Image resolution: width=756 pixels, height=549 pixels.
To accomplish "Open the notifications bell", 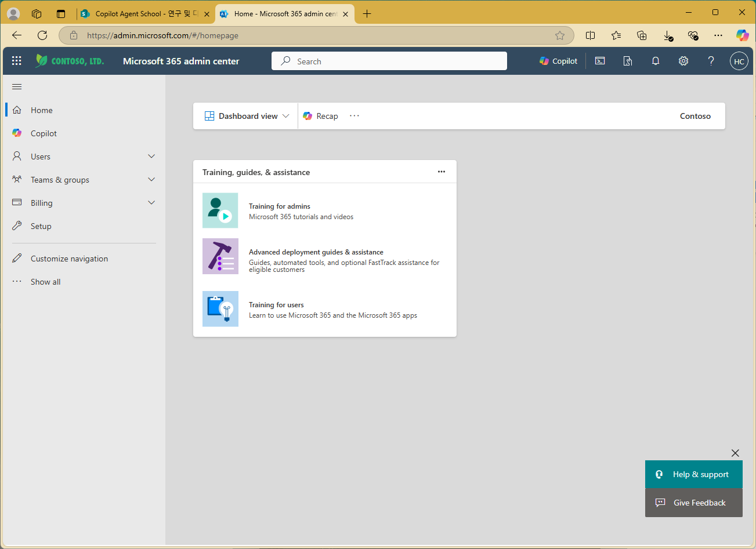I will 656,61.
